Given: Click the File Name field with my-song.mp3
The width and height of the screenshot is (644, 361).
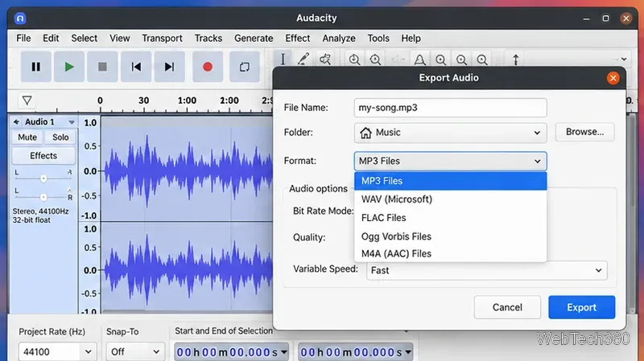Looking at the screenshot, I should tap(450, 108).
